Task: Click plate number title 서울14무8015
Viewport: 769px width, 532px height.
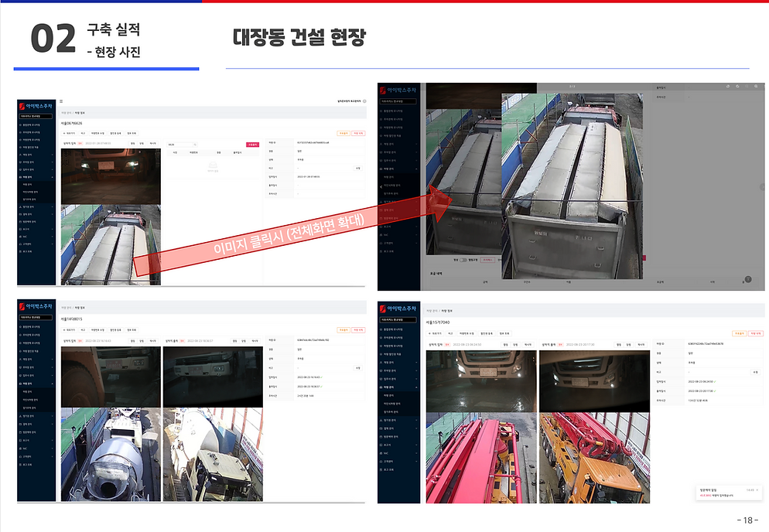Action: 72,319
